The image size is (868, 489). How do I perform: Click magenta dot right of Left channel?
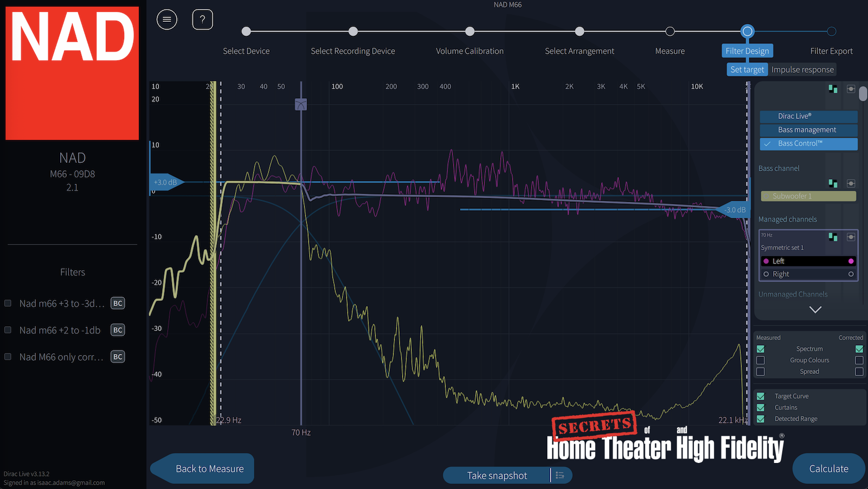pos(851,261)
